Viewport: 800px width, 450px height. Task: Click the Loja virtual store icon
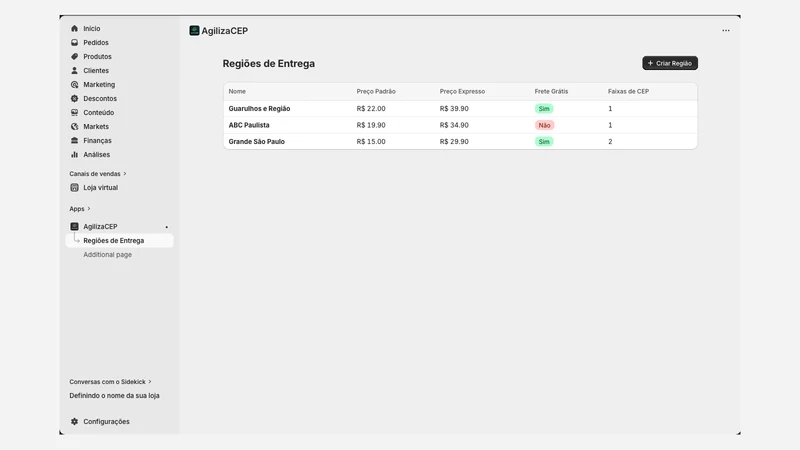[x=74, y=188]
